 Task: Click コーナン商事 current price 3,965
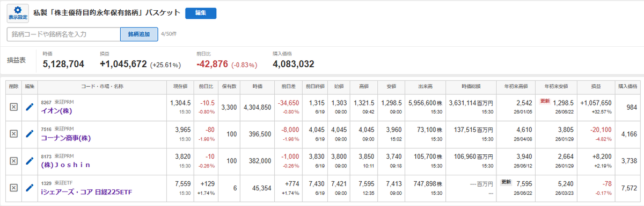(x=184, y=129)
